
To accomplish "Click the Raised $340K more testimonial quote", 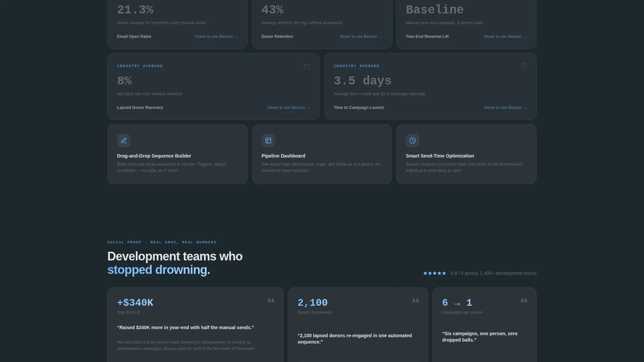I will (x=185, y=327).
